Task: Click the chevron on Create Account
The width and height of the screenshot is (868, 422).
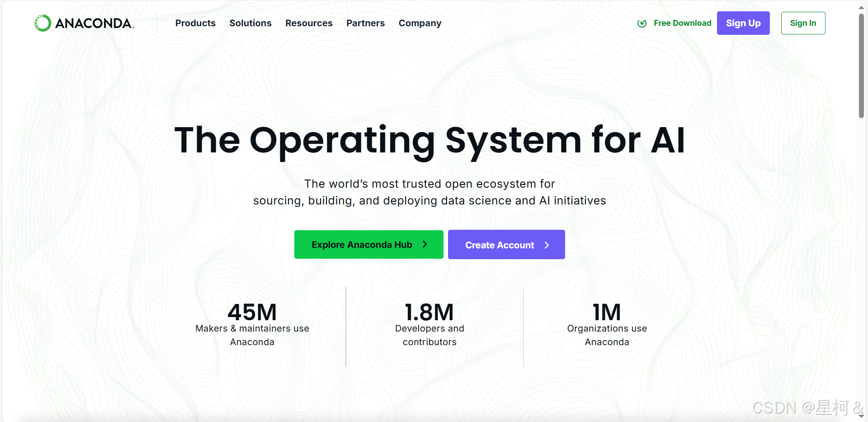Action: 547,245
